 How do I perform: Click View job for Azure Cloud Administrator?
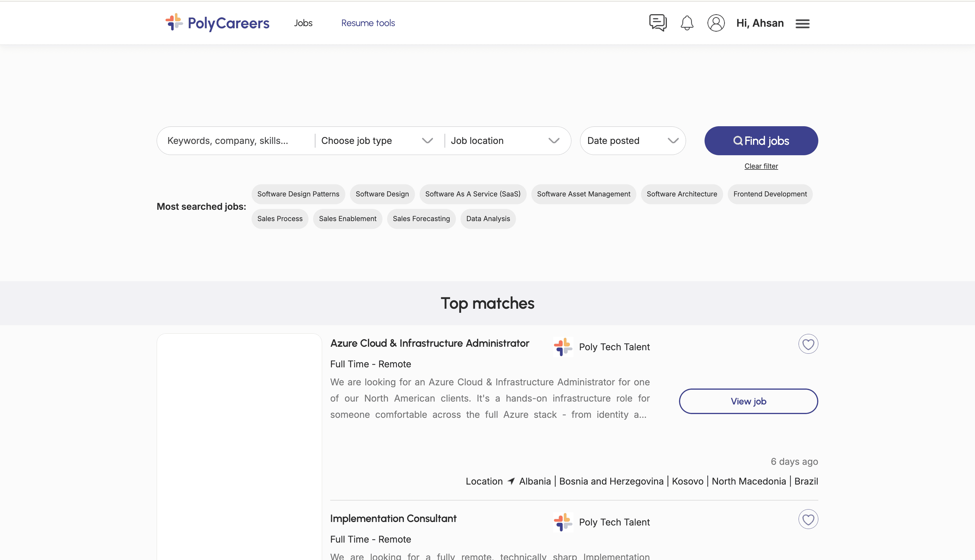[748, 401]
